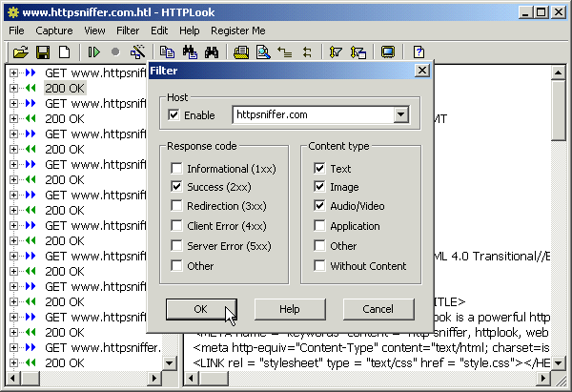Check Client Error (4xx) response code
The width and height of the screenshot is (572, 392).
[x=176, y=225]
